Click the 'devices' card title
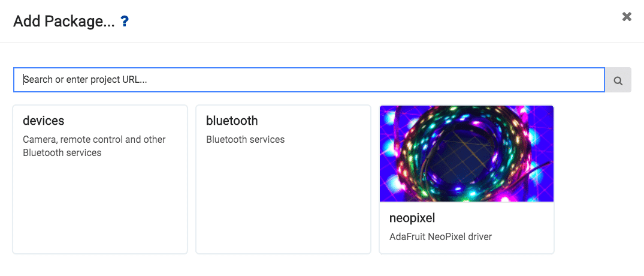This screenshot has height=276, width=644. tap(43, 121)
